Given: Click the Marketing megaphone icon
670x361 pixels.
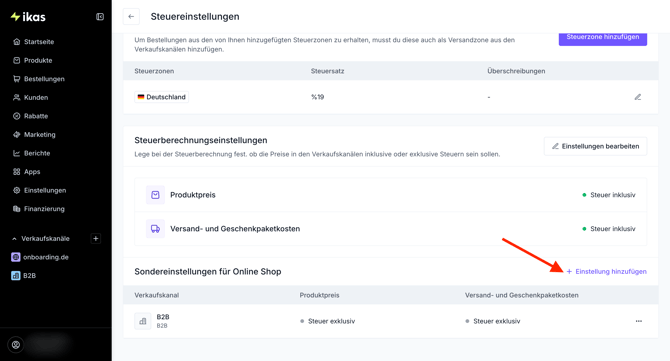Looking at the screenshot, I should pyautogui.click(x=17, y=135).
